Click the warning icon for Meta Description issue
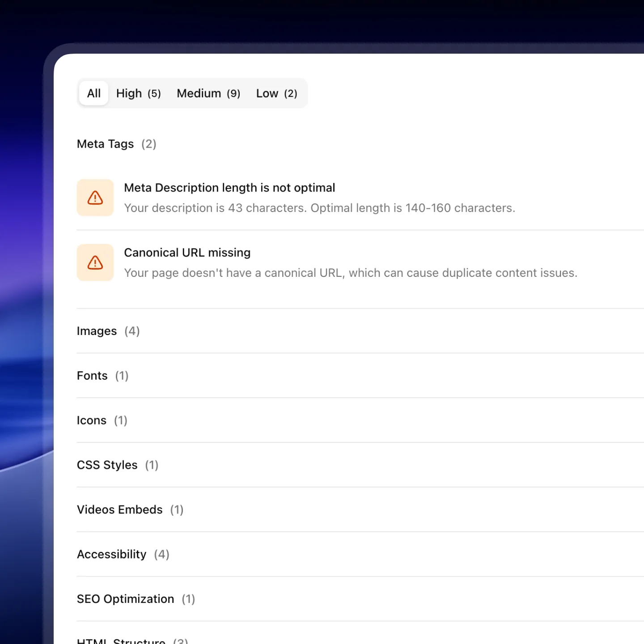Image resolution: width=644 pixels, height=644 pixels. click(95, 198)
